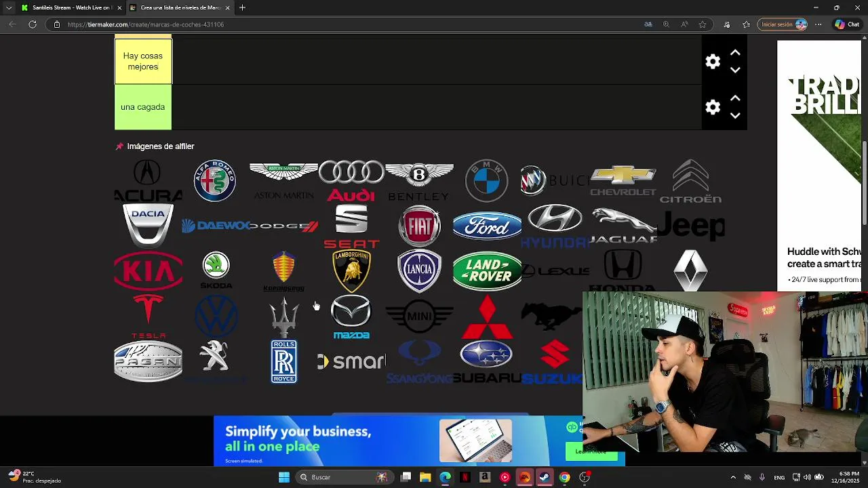Select the Hyundai logo
The image size is (868, 488).
pyautogui.click(x=555, y=226)
